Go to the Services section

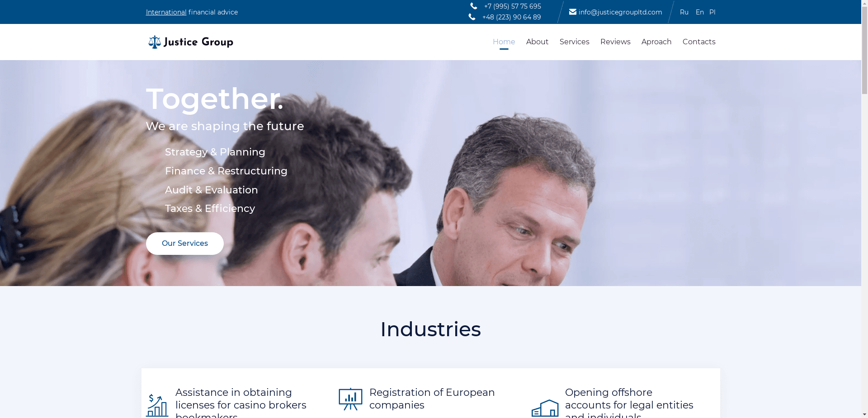[x=574, y=42]
